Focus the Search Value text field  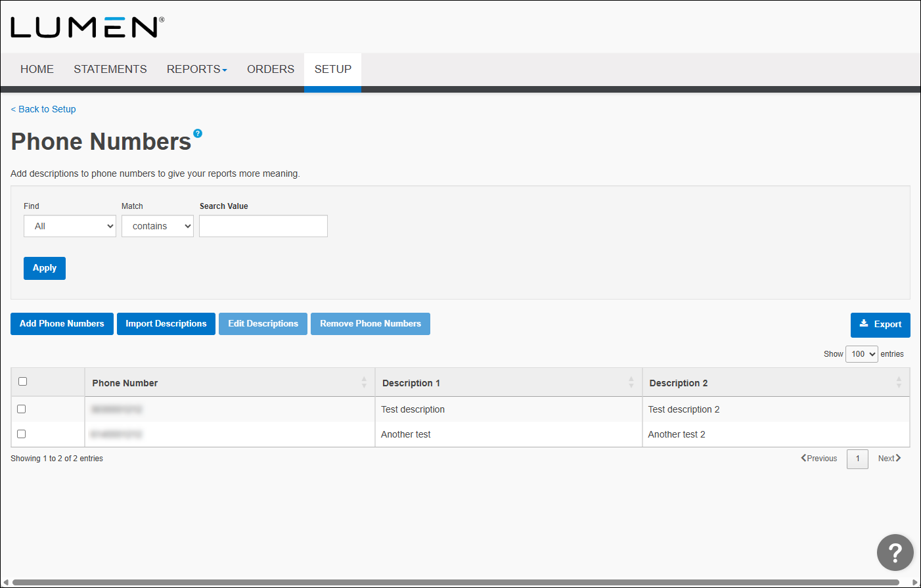(263, 226)
